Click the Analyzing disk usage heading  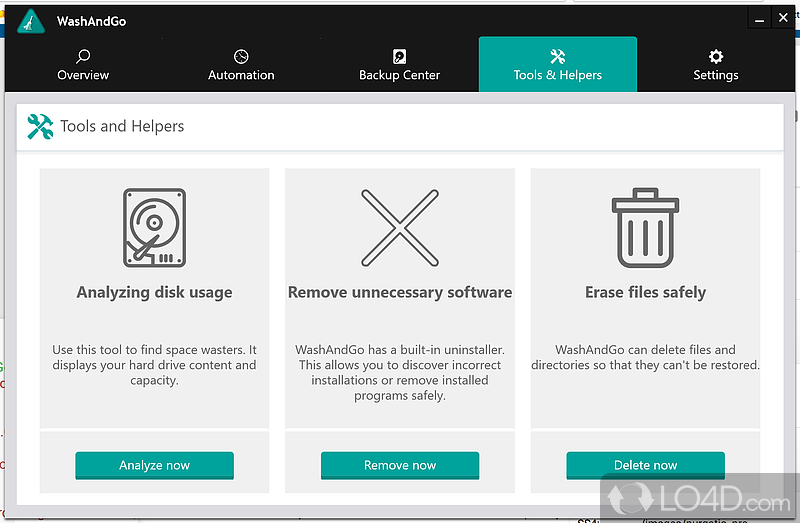pos(154,292)
